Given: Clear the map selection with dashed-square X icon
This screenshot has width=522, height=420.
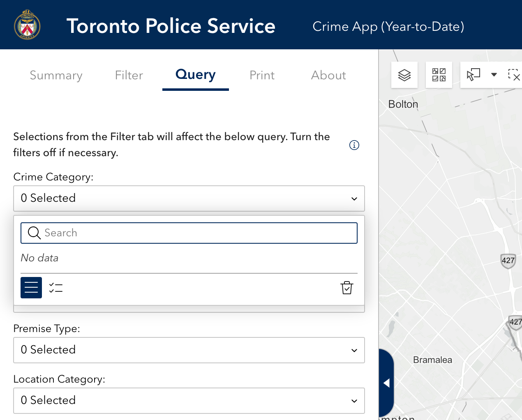Looking at the screenshot, I should (515, 74).
